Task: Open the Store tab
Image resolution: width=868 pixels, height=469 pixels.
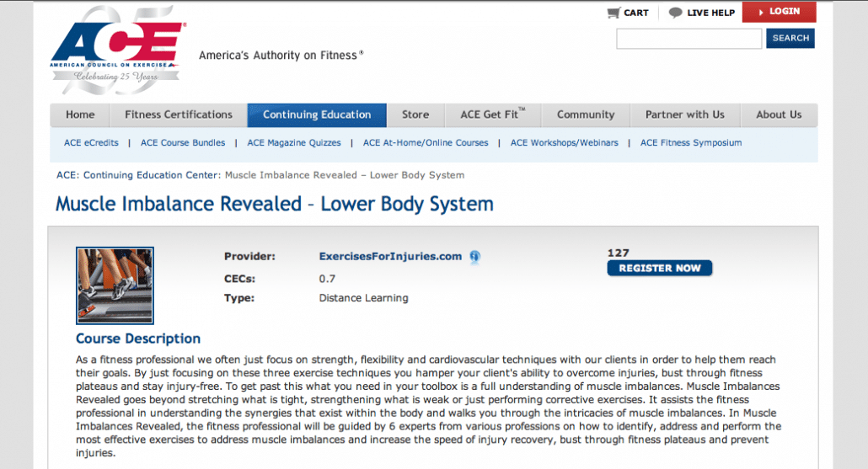Action: tap(415, 115)
